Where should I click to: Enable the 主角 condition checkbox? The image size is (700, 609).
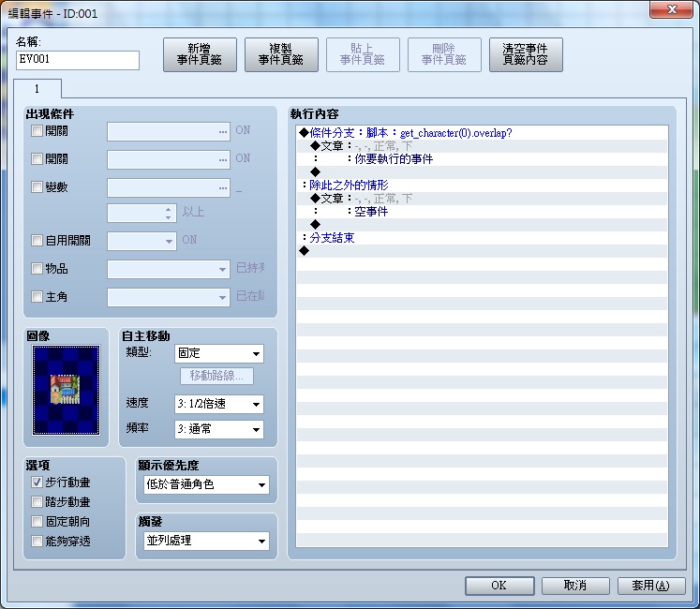click(x=37, y=296)
